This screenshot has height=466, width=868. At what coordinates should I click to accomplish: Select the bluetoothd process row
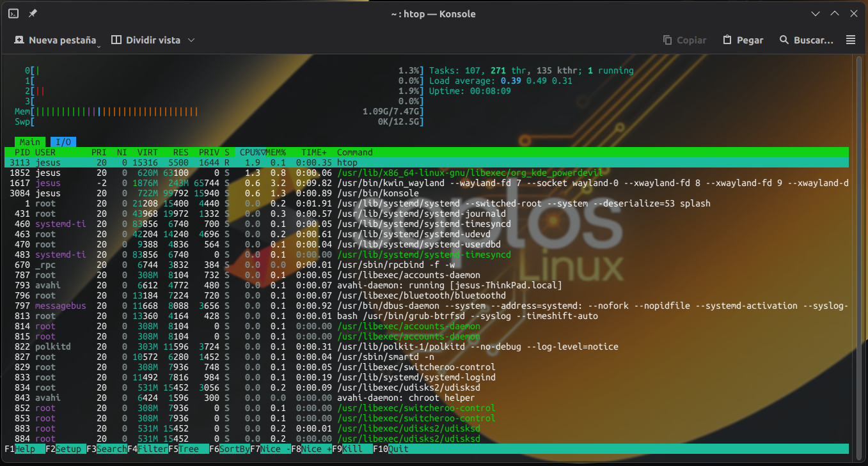(x=427, y=295)
